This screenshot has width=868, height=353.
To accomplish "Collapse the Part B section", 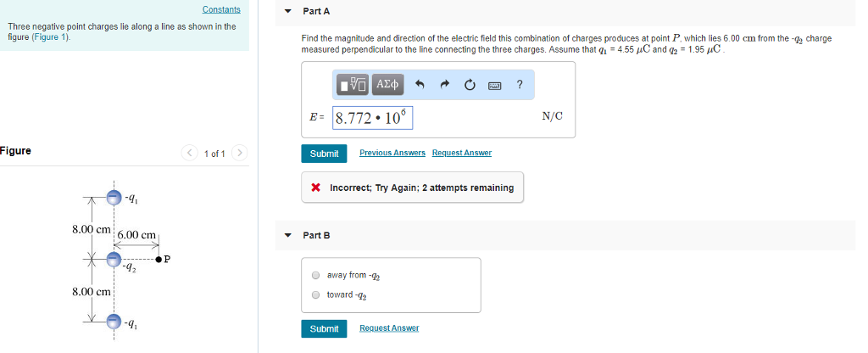I will point(287,236).
